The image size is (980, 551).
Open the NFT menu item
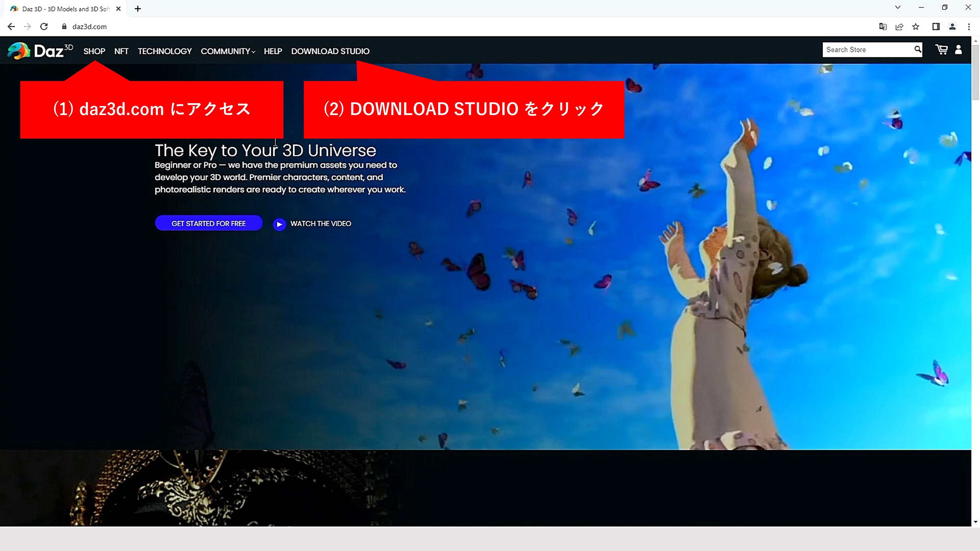[121, 51]
